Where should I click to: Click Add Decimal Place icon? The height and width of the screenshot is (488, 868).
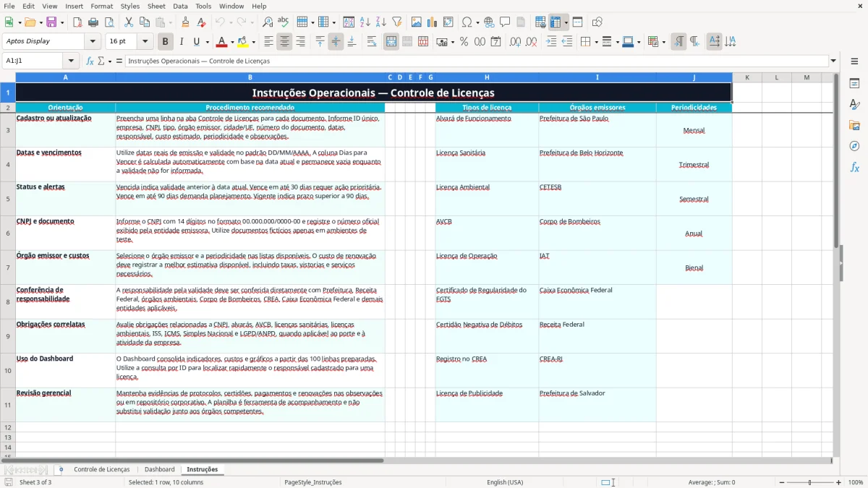pos(516,42)
